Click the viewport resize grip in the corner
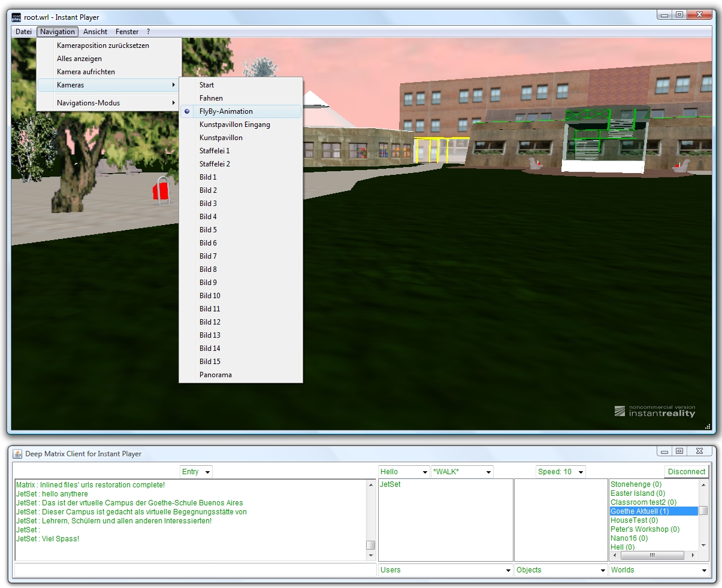This screenshot has height=588, width=722. pyautogui.click(x=708, y=427)
